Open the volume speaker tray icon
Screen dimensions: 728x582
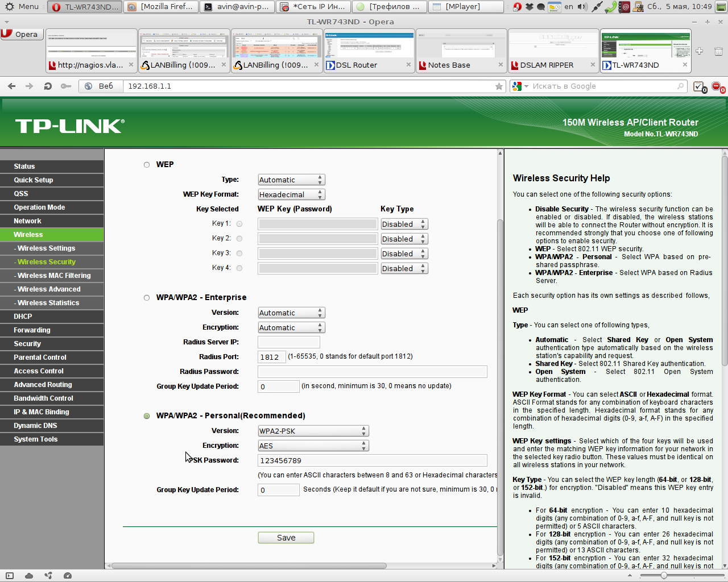click(x=582, y=7)
